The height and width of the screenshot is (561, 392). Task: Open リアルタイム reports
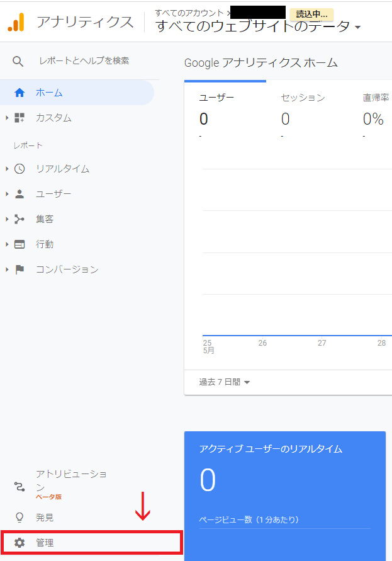click(x=62, y=169)
